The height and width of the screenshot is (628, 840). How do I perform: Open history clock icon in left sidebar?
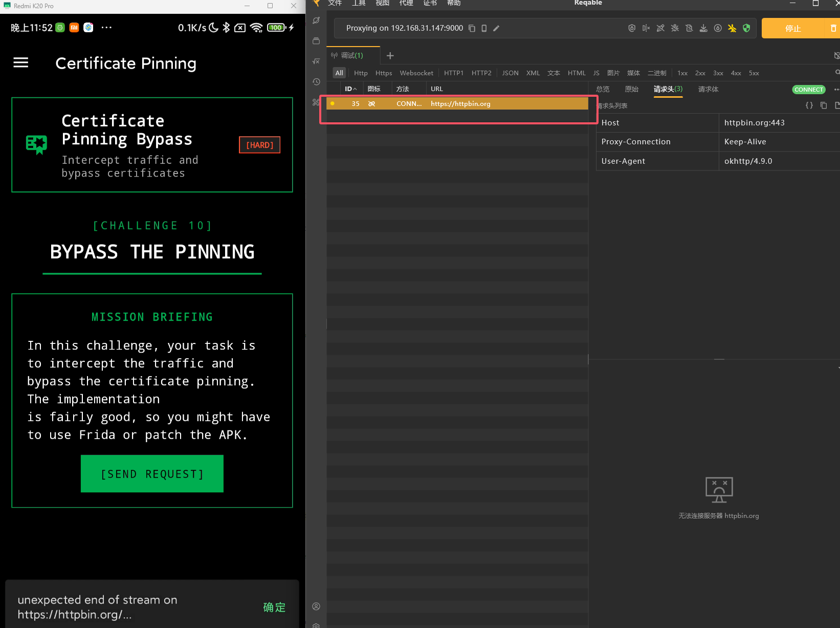pyautogui.click(x=316, y=82)
